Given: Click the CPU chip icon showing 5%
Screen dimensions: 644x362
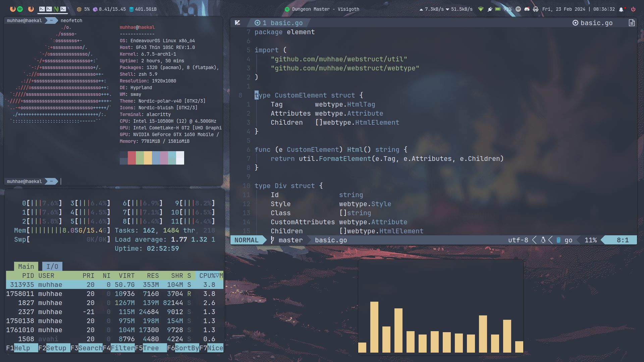Looking at the screenshot, I should tap(79, 9).
